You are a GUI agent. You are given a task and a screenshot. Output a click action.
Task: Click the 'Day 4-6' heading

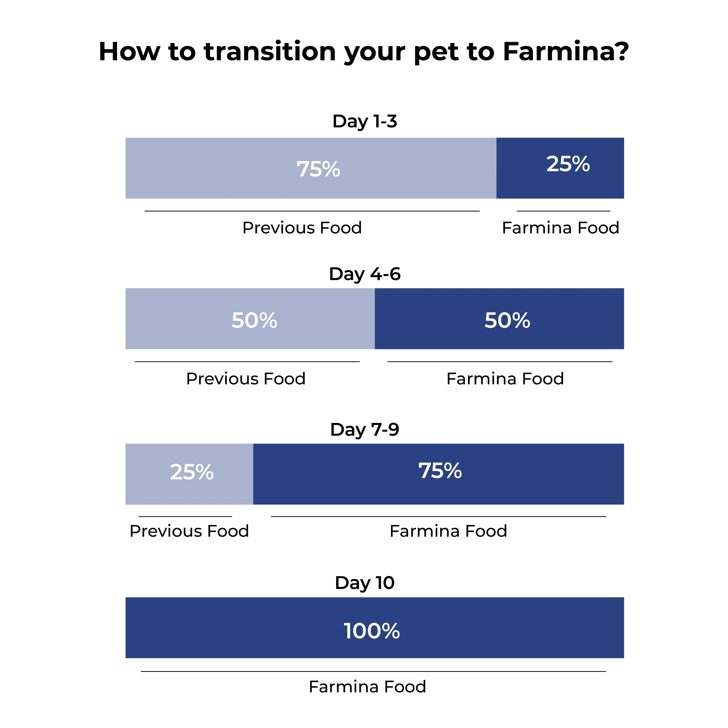coord(364,274)
